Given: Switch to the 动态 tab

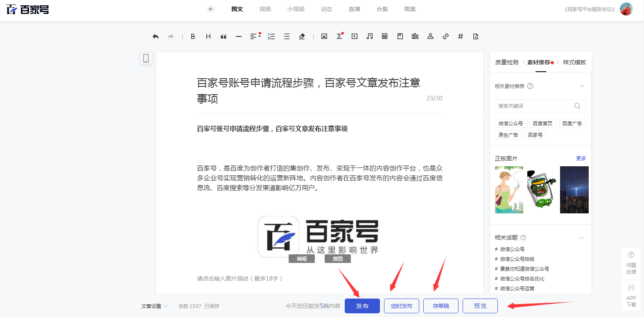Looking at the screenshot, I should 326,9.
